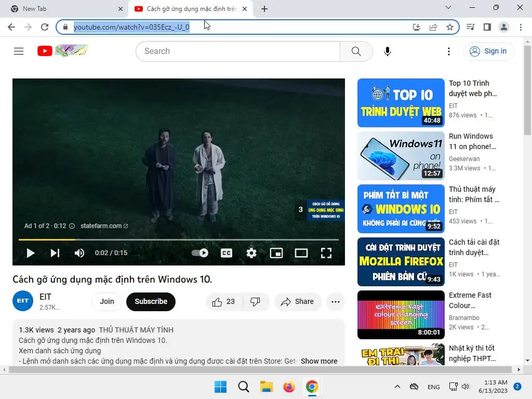
Task: Toggle autoplay switch in player
Action: [x=200, y=253]
